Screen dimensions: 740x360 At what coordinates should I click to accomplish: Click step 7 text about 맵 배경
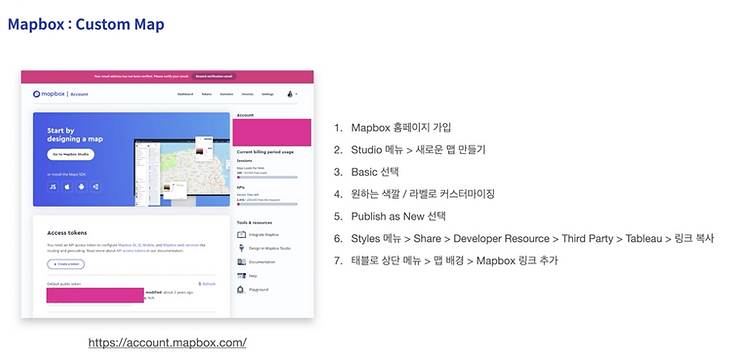click(x=454, y=260)
